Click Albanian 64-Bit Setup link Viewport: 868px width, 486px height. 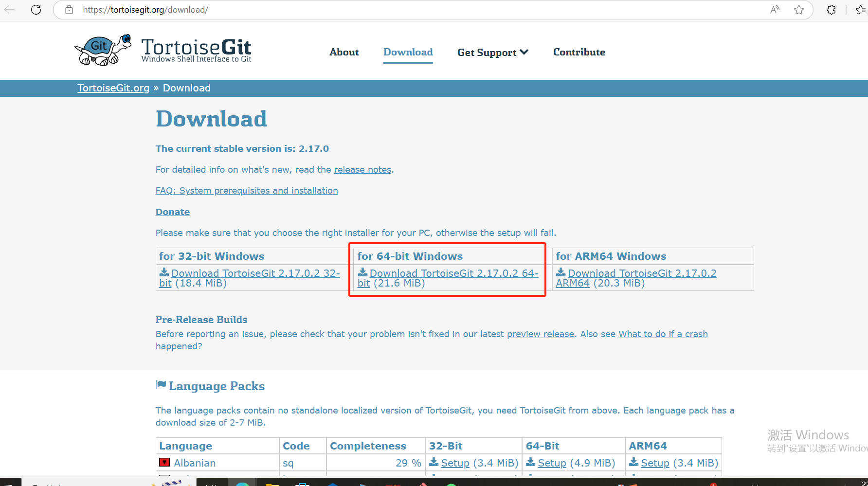[552, 463]
